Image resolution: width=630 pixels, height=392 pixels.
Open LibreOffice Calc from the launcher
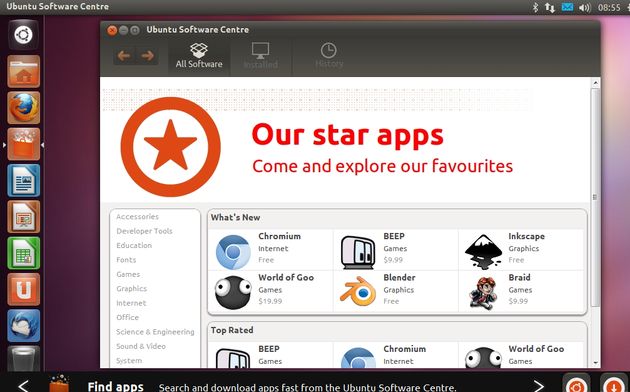click(23, 253)
